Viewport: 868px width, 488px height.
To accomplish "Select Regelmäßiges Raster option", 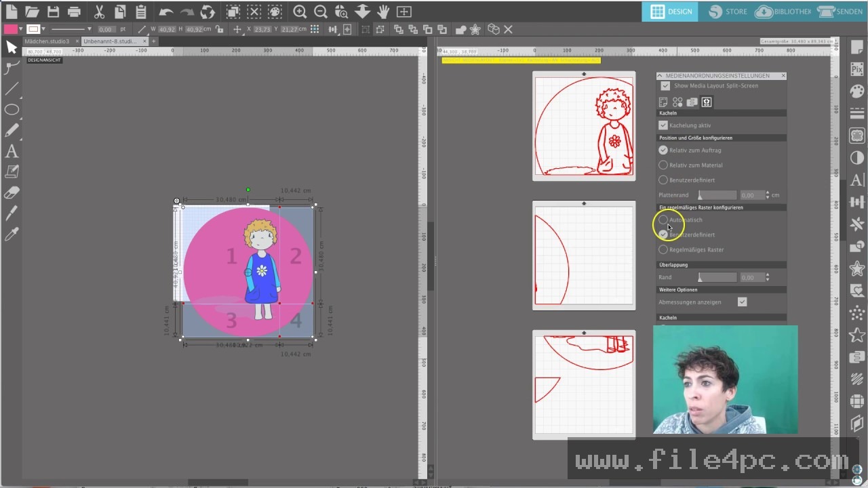I will tap(663, 250).
